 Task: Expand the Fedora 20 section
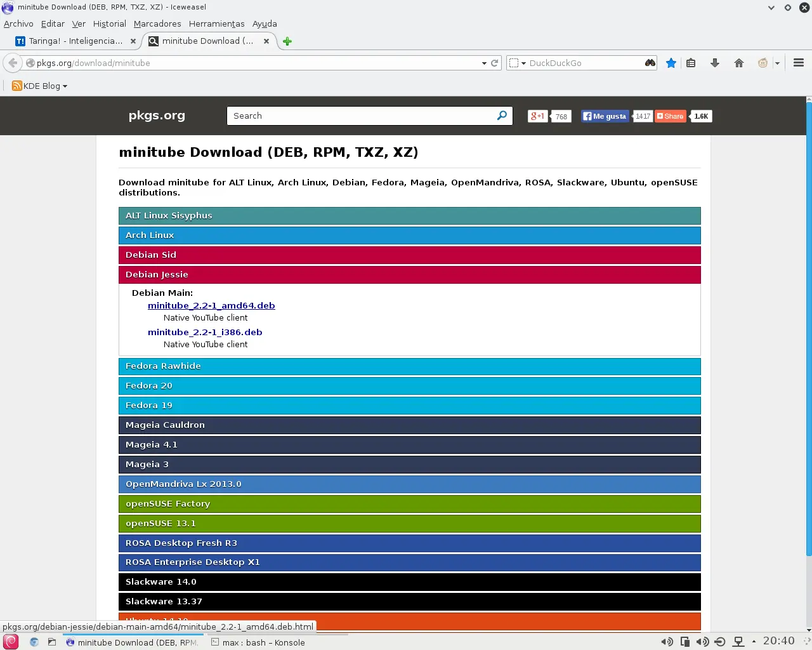point(410,386)
